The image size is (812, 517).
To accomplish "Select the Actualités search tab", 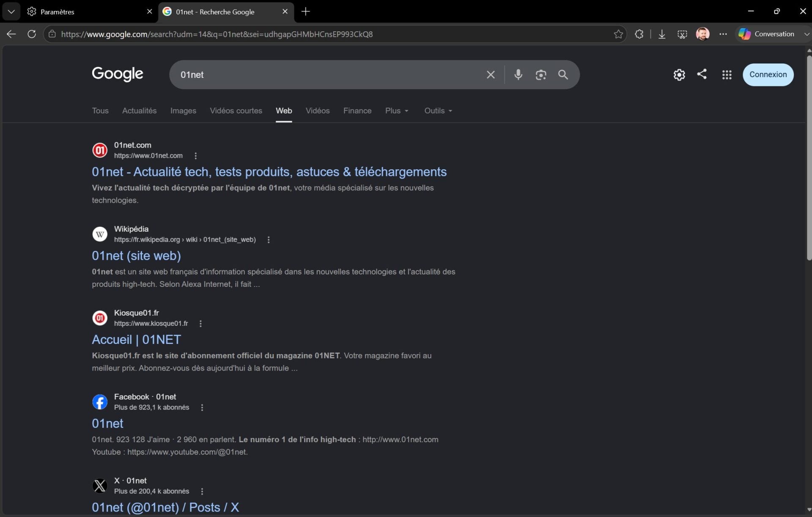I will (139, 110).
